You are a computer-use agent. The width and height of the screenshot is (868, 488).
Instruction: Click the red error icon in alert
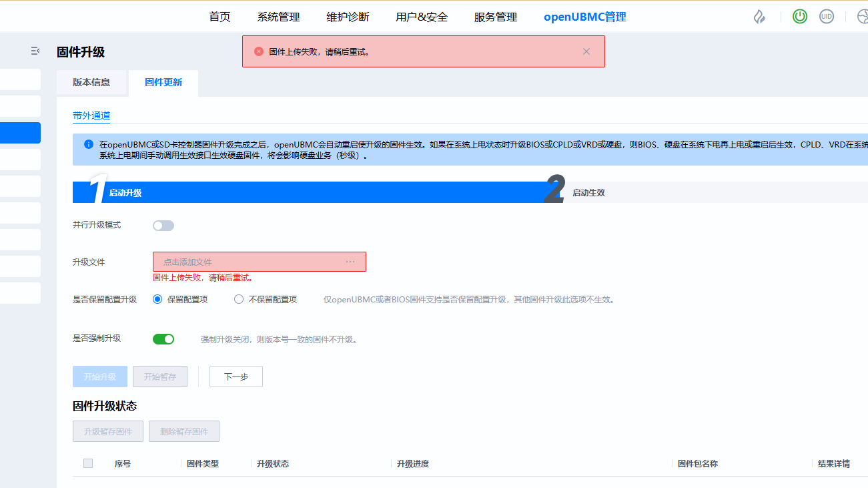point(259,51)
